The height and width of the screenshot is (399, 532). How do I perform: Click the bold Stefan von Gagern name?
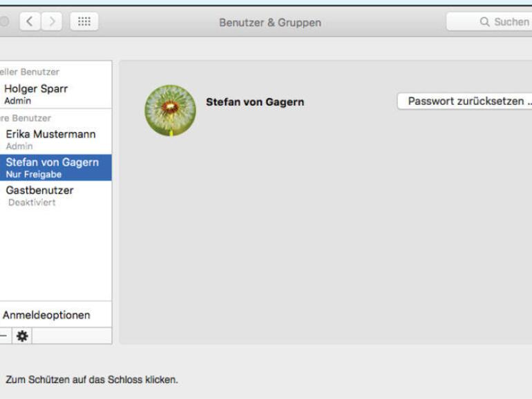click(255, 101)
